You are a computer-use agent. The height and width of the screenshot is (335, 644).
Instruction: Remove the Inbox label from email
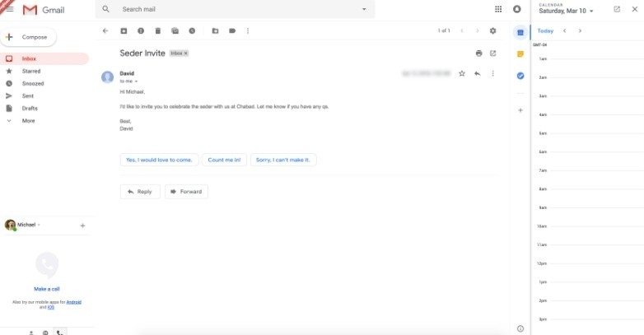(x=185, y=53)
